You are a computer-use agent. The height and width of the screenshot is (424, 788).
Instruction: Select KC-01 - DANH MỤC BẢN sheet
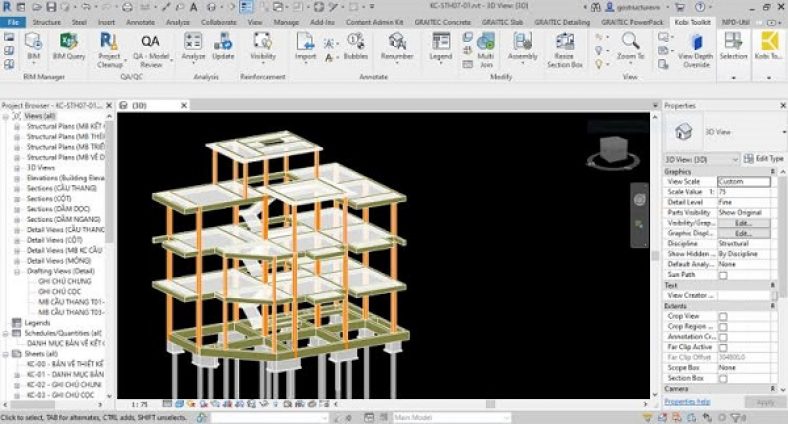click(x=65, y=375)
